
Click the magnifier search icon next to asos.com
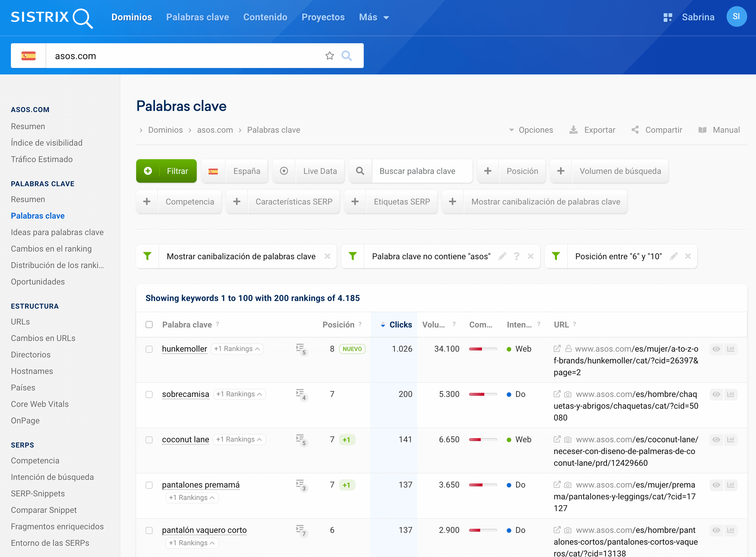tap(346, 56)
